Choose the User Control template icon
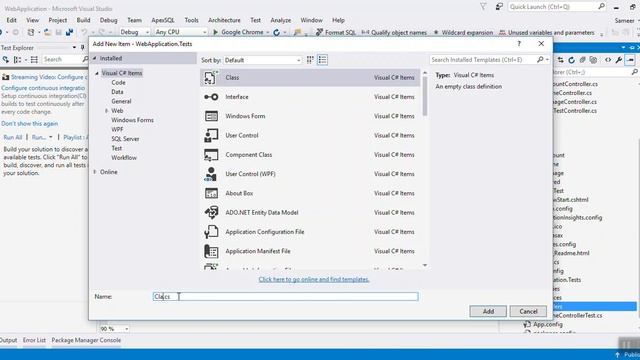The image size is (640, 360). [211, 136]
